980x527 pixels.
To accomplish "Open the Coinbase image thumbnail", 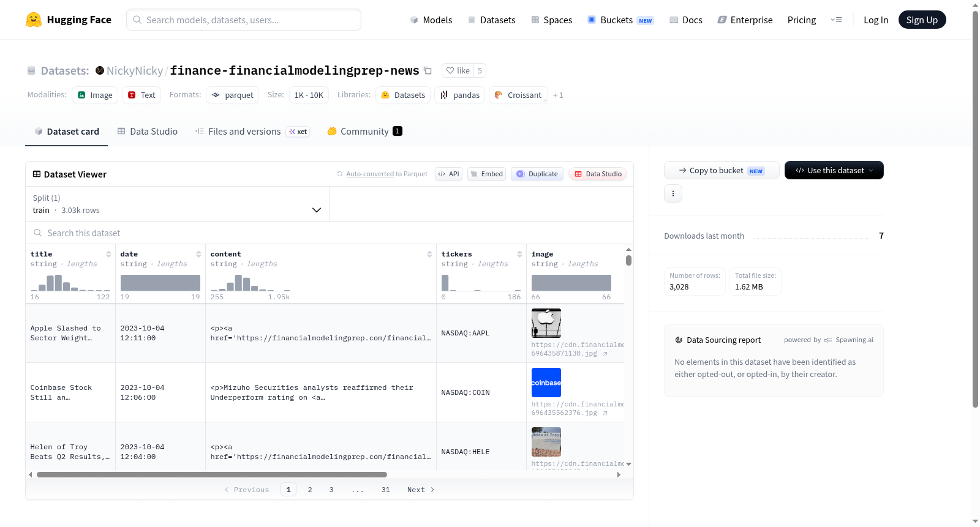I will point(546,383).
